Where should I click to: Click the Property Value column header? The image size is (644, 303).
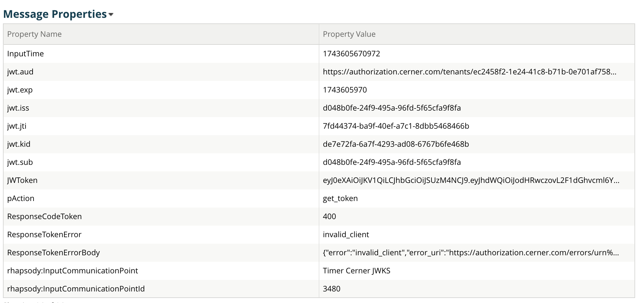(x=349, y=34)
